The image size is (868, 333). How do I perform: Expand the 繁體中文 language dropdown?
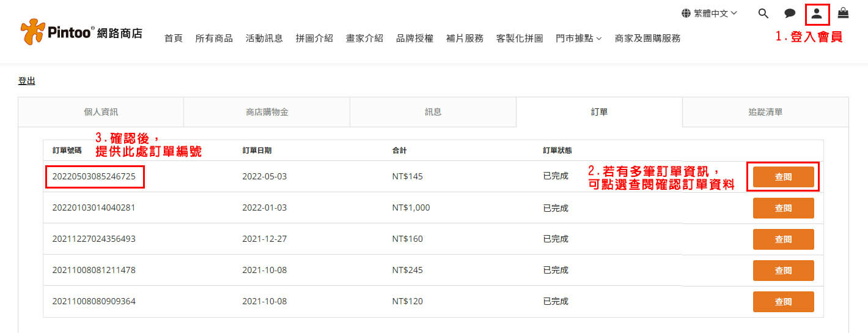point(715,13)
